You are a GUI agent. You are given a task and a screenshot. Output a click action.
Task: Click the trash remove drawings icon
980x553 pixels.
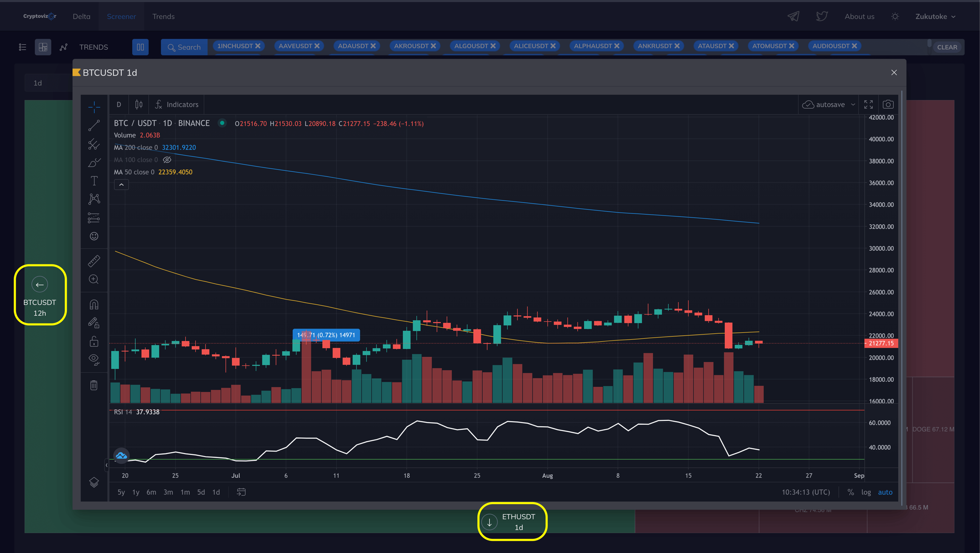94,386
